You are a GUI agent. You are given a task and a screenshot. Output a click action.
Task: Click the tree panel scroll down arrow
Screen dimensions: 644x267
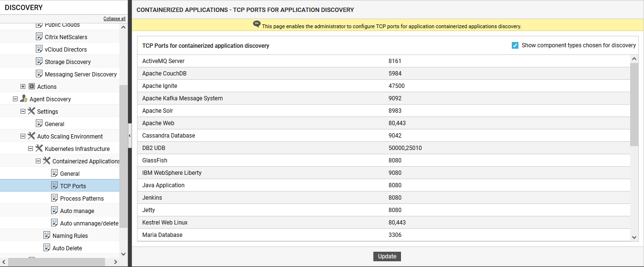(x=123, y=254)
